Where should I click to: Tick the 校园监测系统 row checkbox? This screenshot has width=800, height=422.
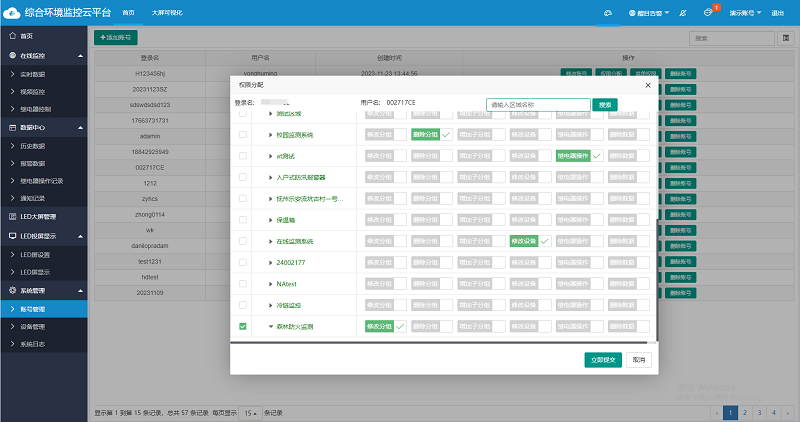coord(243,135)
